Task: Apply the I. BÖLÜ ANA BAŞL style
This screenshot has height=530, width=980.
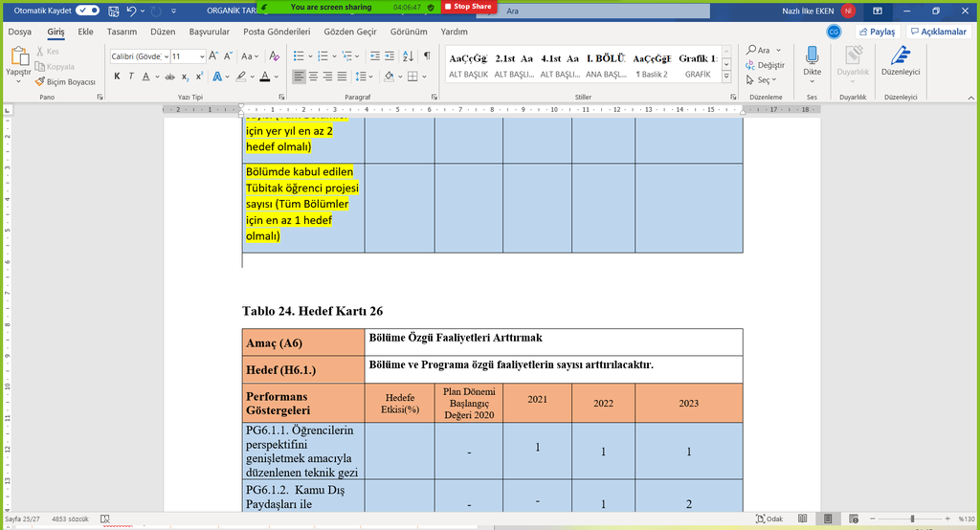Action: [x=606, y=66]
